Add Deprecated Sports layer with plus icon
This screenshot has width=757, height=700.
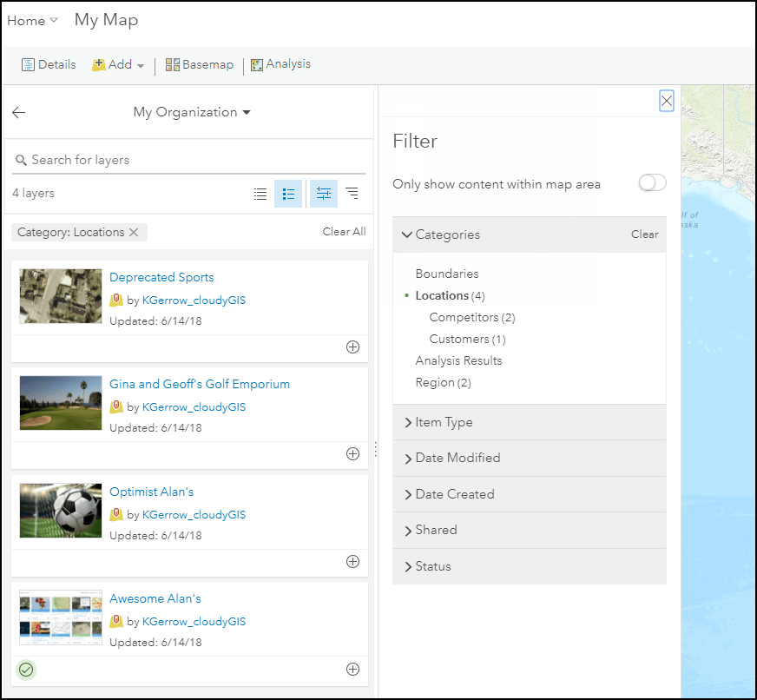352,347
